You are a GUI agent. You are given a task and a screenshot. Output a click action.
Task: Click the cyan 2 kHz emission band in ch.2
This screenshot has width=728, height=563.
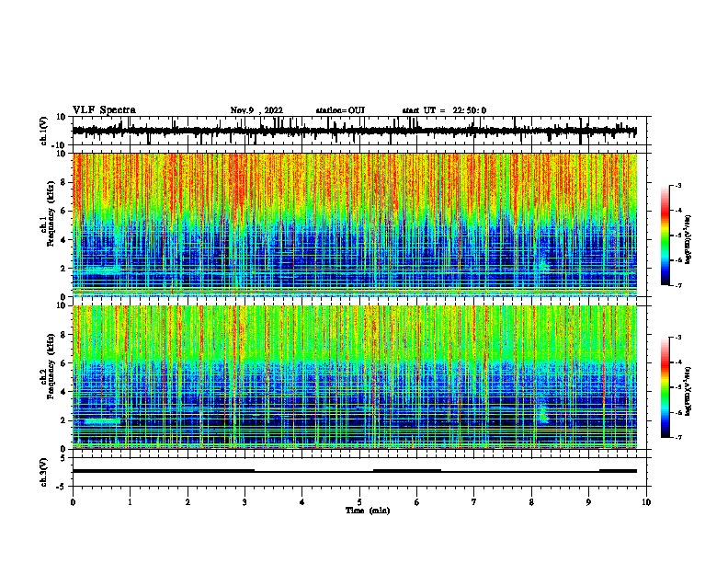(102, 421)
